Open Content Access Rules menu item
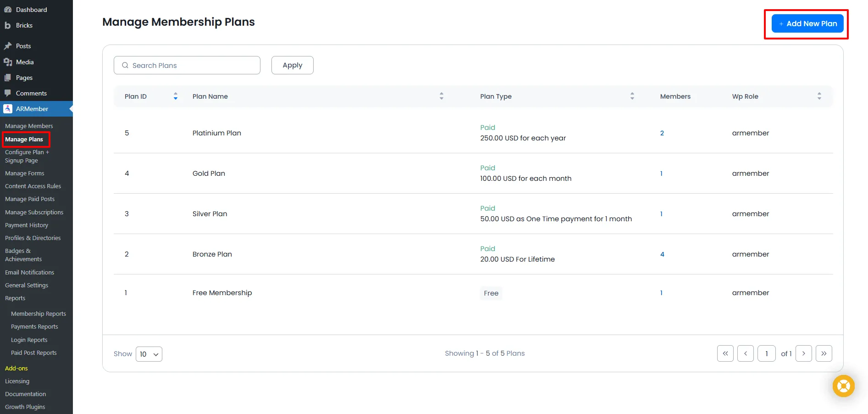The image size is (868, 414). tap(33, 186)
